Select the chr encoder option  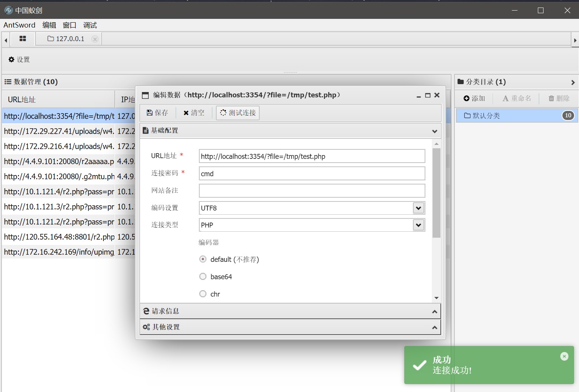tap(203, 294)
